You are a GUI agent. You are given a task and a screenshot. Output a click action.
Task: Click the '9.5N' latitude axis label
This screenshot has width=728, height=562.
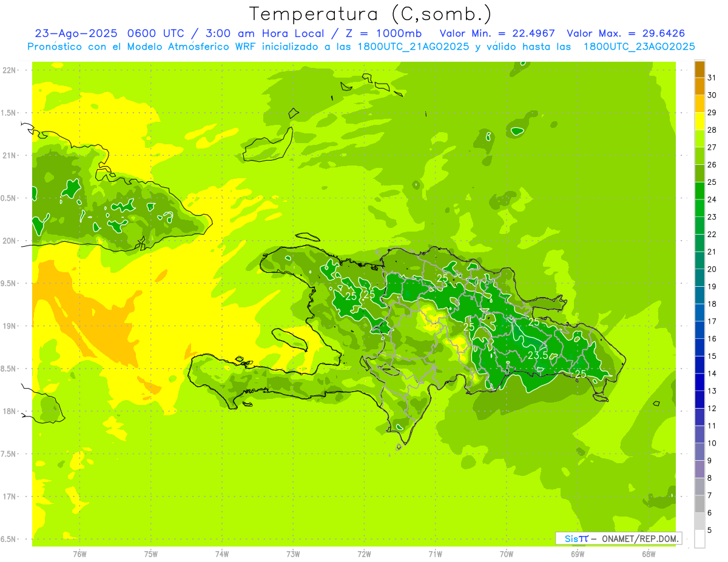point(9,284)
